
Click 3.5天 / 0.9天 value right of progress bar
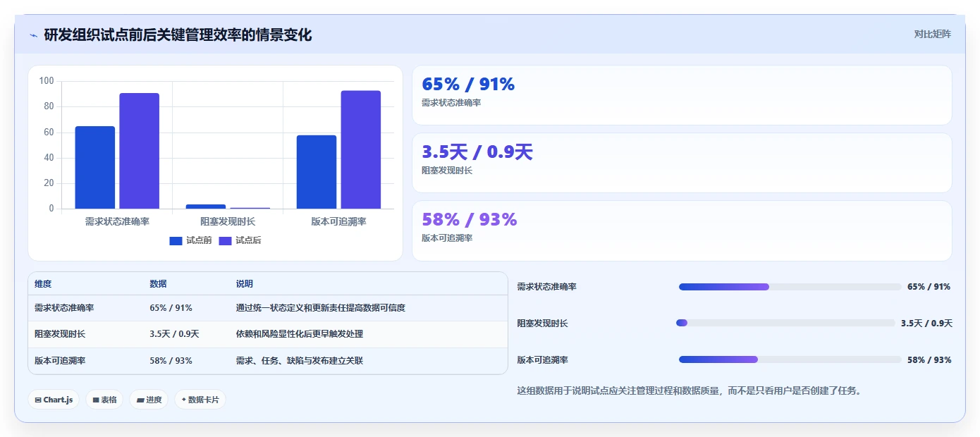(x=926, y=324)
